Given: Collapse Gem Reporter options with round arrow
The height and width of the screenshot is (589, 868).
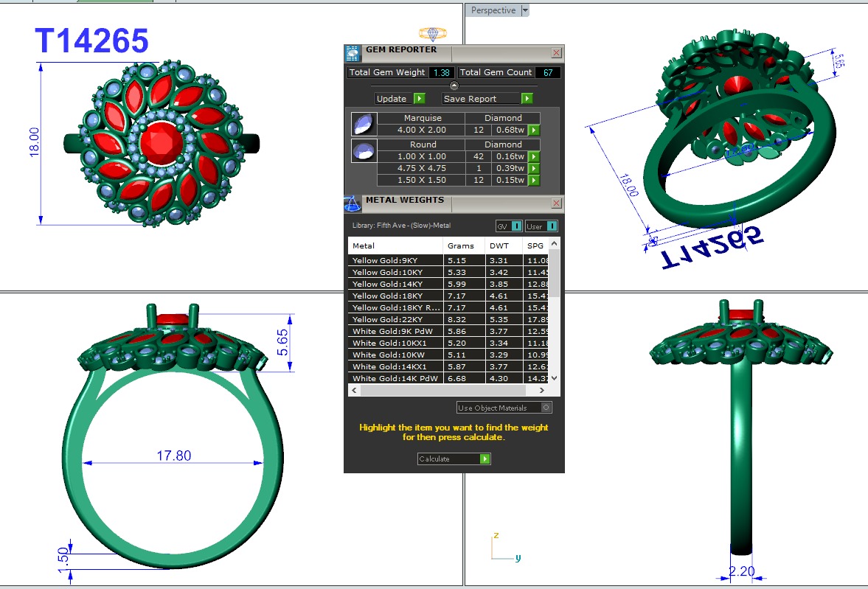Looking at the screenshot, I should pyautogui.click(x=454, y=86).
